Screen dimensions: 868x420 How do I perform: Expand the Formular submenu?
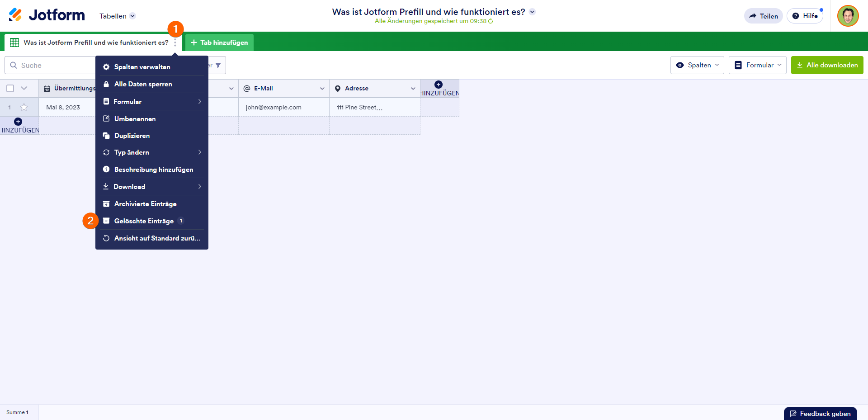tap(199, 102)
